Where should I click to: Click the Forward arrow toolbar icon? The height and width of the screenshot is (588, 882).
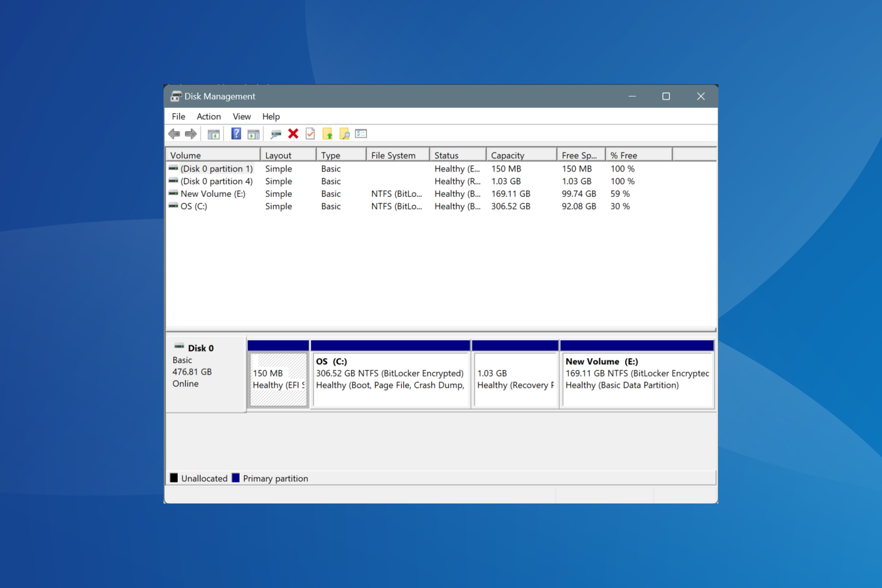pyautogui.click(x=191, y=134)
